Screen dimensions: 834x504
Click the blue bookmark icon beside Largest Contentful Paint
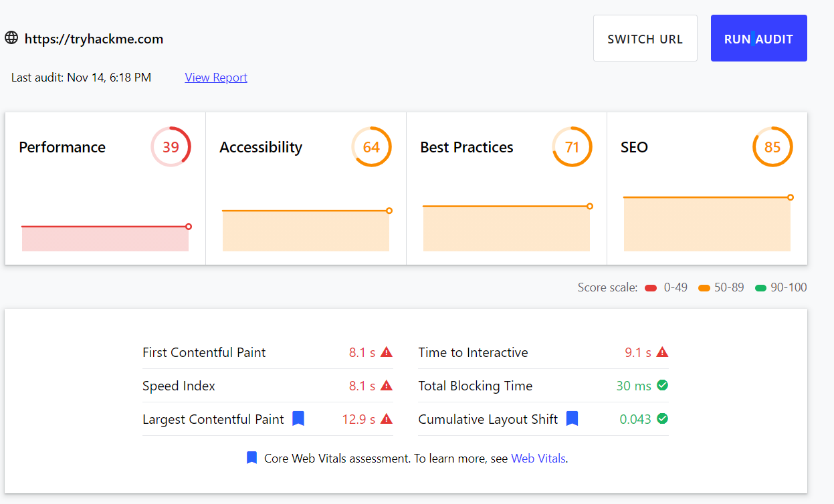(x=298, y=419)
